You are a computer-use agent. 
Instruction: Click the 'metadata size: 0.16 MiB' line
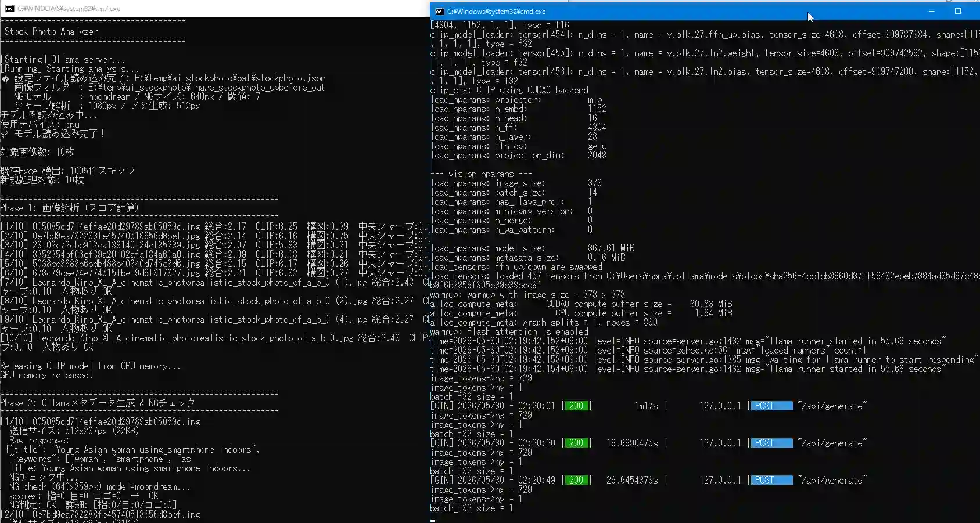click(528, 257)
